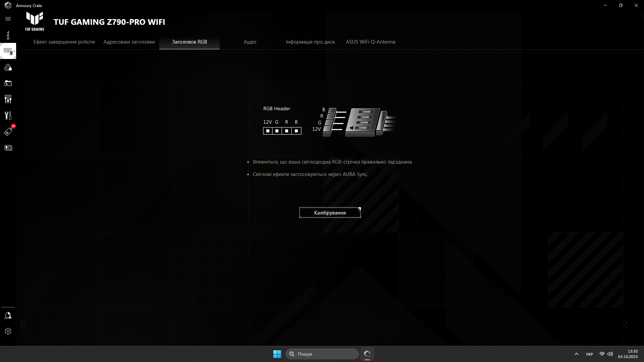Click the TUF GAMING Z790-PRO WIFI title
Screen dimensions: 644x362
coord(109,22)
